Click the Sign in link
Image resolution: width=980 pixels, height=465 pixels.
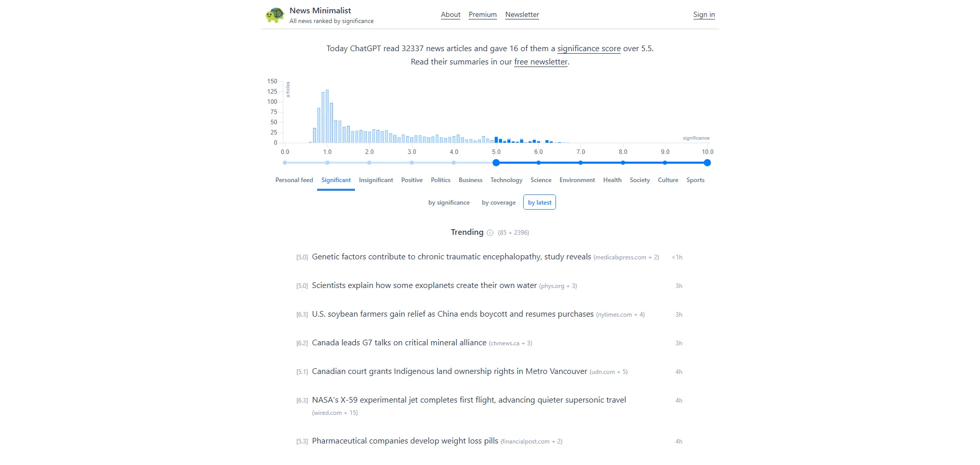pos(704,15)
